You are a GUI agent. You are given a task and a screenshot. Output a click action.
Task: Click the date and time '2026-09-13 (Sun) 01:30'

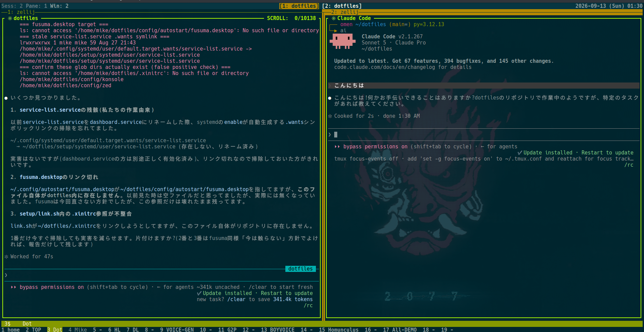point(609,6)
